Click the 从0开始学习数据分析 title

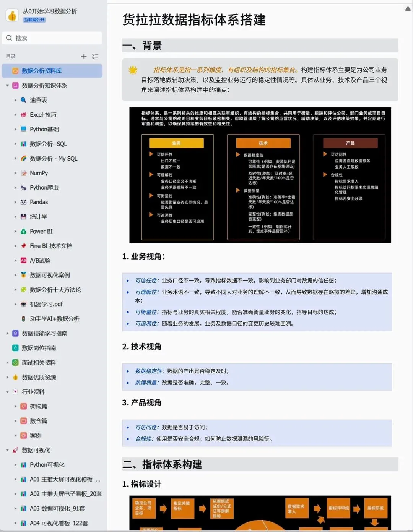tap(50, 11)
